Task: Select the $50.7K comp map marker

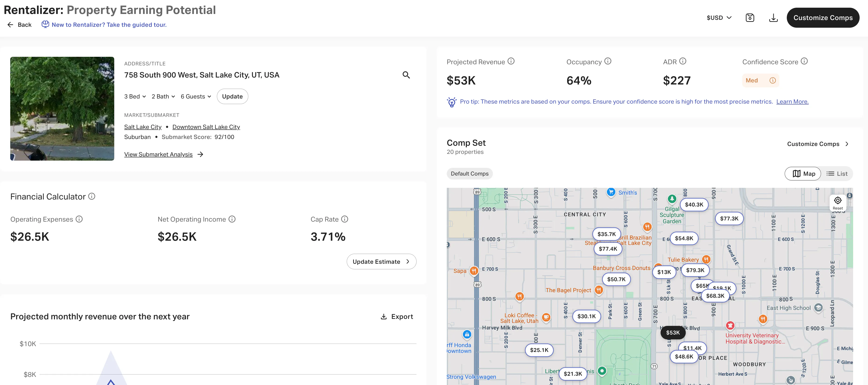Action: coord(616,279)
